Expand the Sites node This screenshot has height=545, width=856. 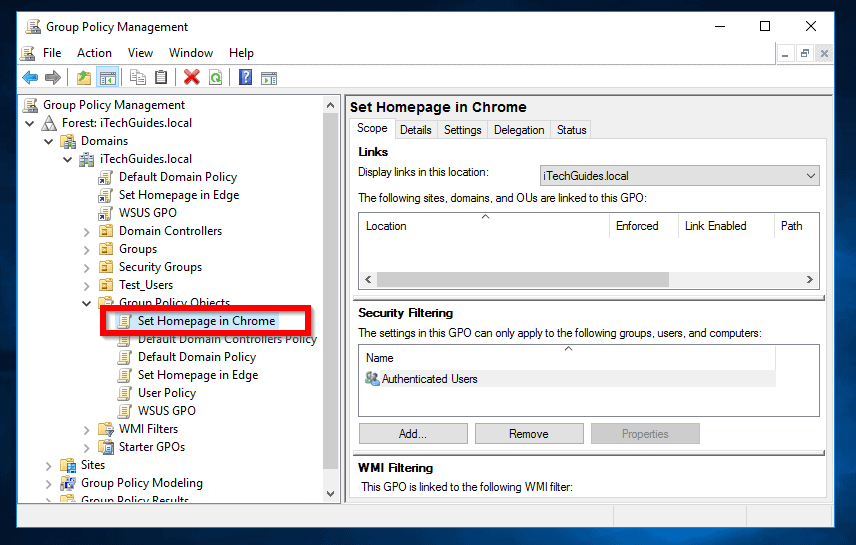pos(49,466)
